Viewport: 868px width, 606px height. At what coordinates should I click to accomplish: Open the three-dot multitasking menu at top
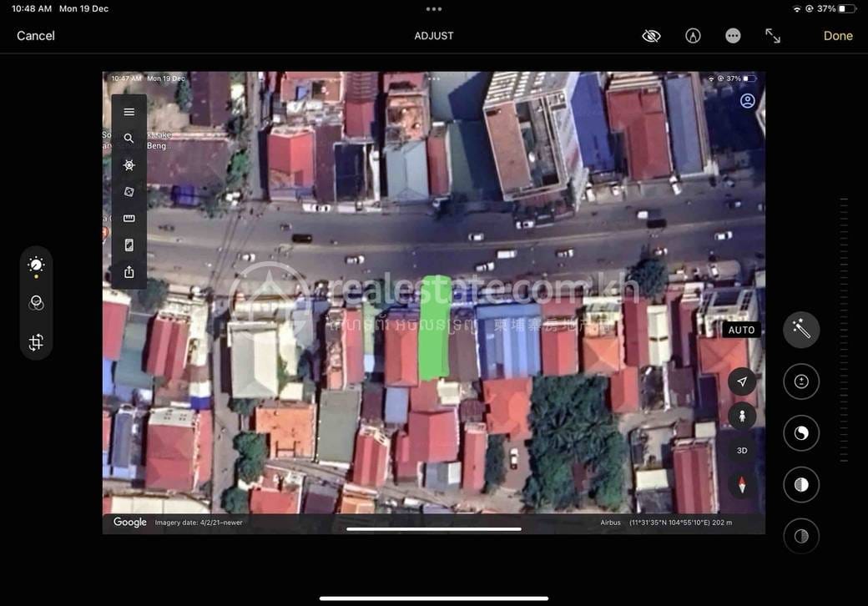pos(434,9)
